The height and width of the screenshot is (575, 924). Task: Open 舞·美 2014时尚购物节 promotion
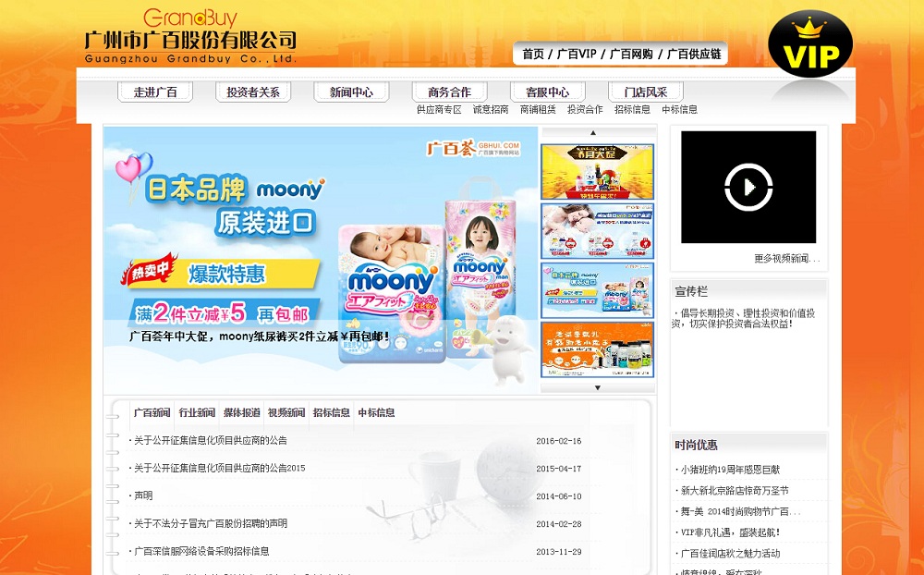point(740,512)
